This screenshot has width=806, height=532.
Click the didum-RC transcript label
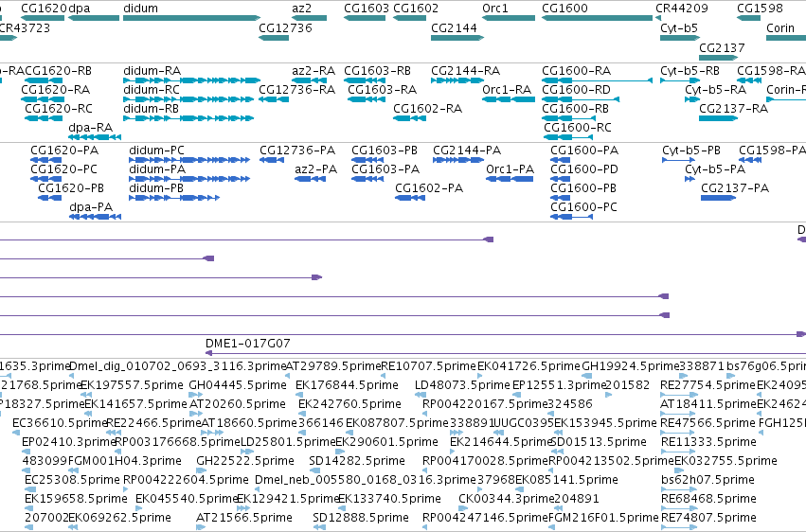[x=152, y=90]
